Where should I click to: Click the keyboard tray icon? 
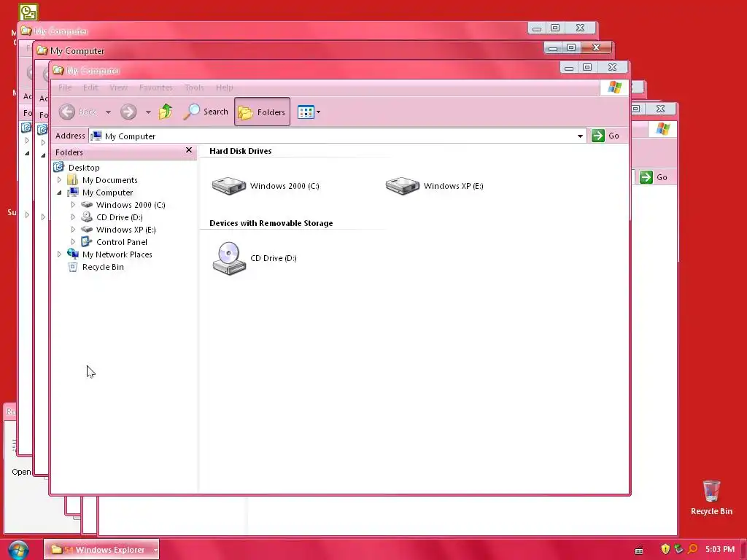coord(639,551)
